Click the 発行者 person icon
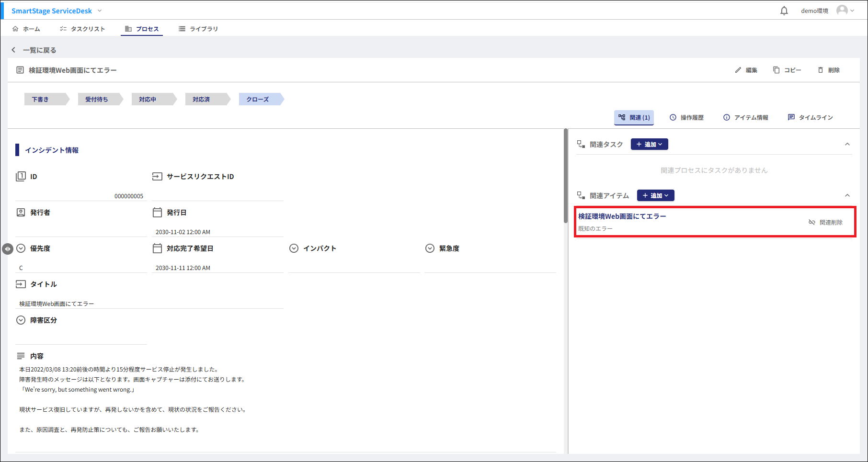Image resolution: width=868 pixels, height=462 pixels. point(21,212)
